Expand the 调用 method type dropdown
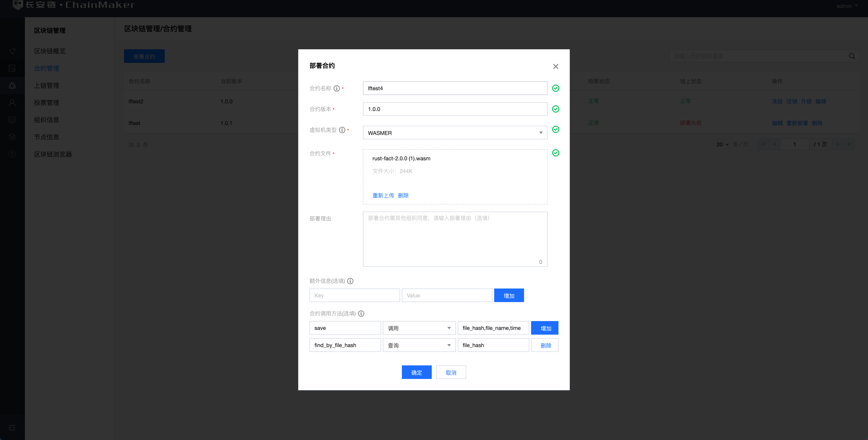The width and height of the screenshot is (868, 440). coord(419,328)
